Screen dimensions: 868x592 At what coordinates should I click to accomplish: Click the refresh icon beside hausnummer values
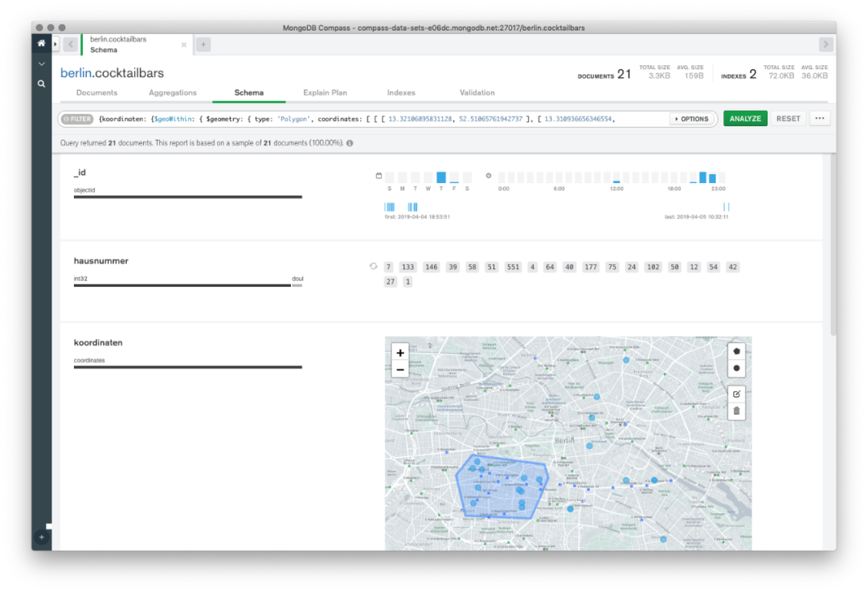(374, 267)
